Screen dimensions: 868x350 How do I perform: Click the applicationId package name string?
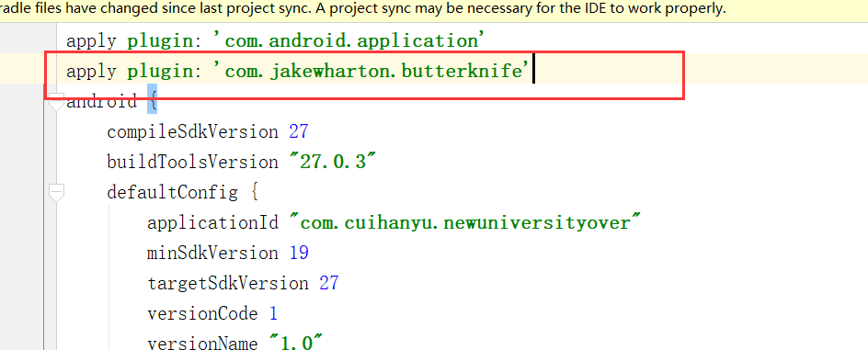point(465,223)
